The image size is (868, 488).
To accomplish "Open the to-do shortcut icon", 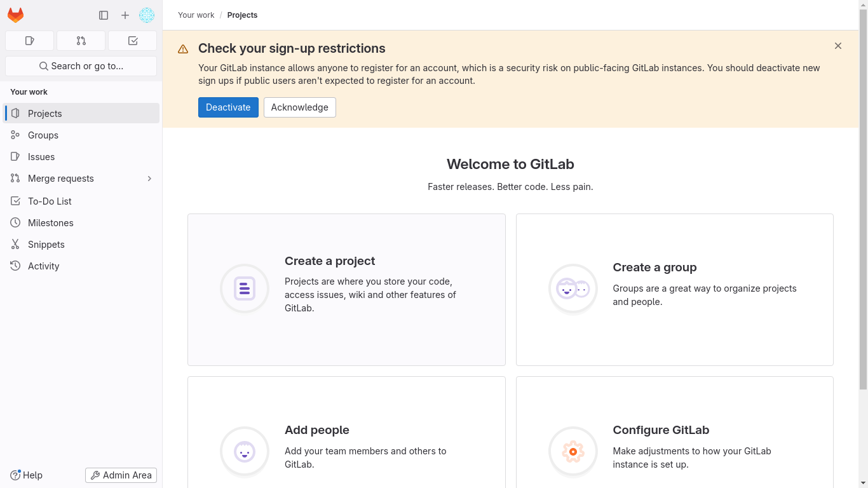I will click(132, 41).
